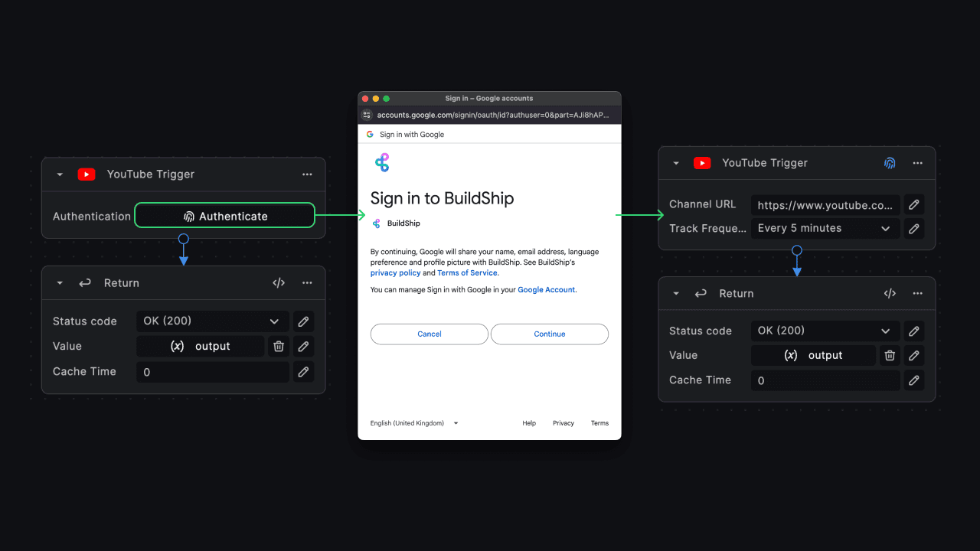Click the Google sign-in URL address bar
Viewport: 980px width, 551px height.
point(492,115)
